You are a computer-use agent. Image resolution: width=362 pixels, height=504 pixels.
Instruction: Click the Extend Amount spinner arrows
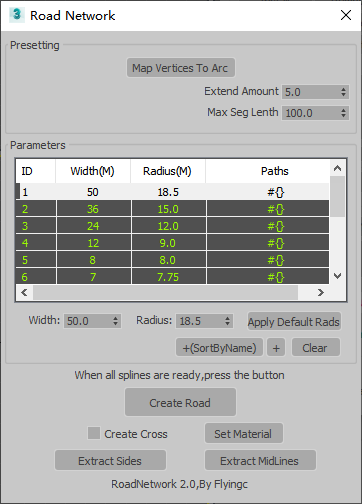click(343, 92)
